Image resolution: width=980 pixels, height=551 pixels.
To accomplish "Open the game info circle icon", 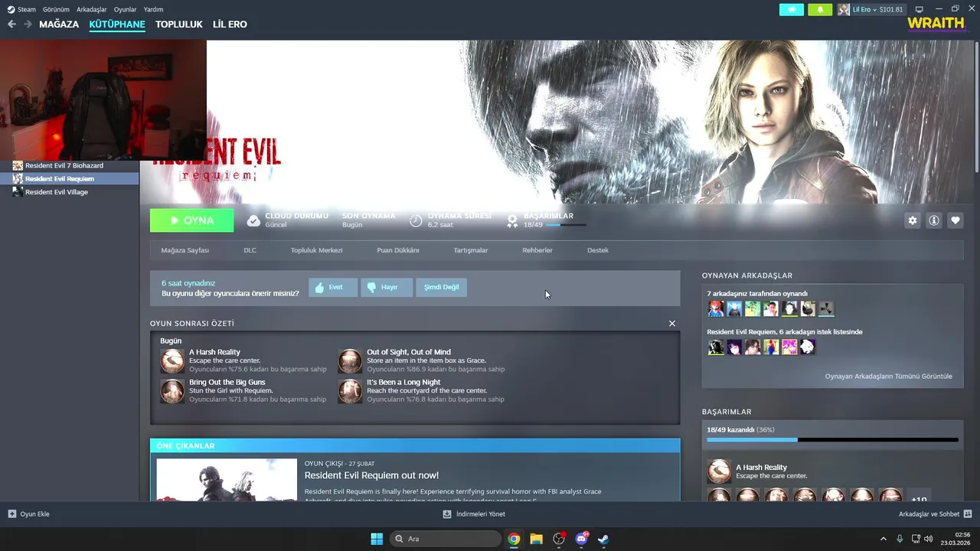I will tap(934, 220).
